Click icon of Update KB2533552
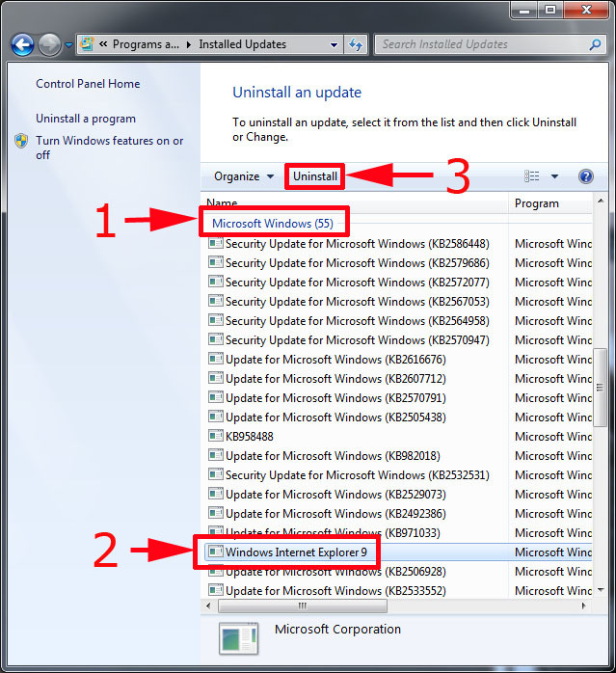 click(216, 590)
